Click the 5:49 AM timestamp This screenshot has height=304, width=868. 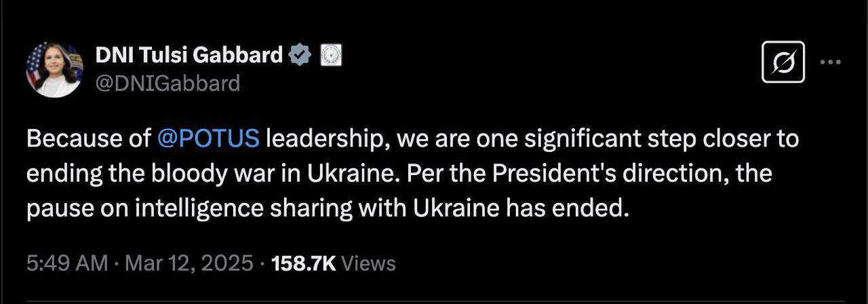(67, 263)
